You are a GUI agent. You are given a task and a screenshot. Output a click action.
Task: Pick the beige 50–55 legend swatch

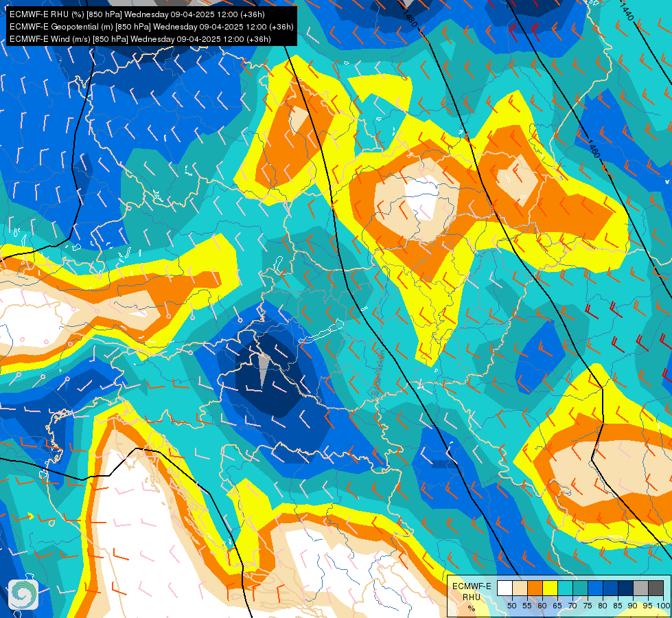point(520,588)
